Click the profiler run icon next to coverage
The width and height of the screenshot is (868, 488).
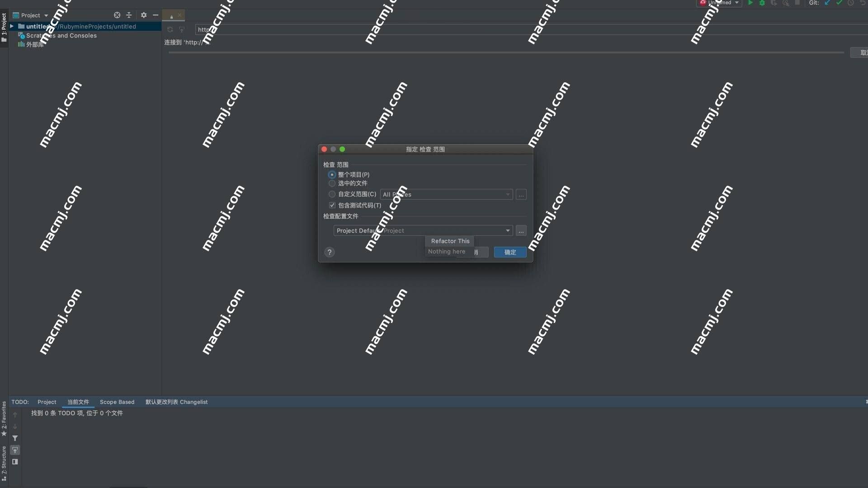click(786, 3)
